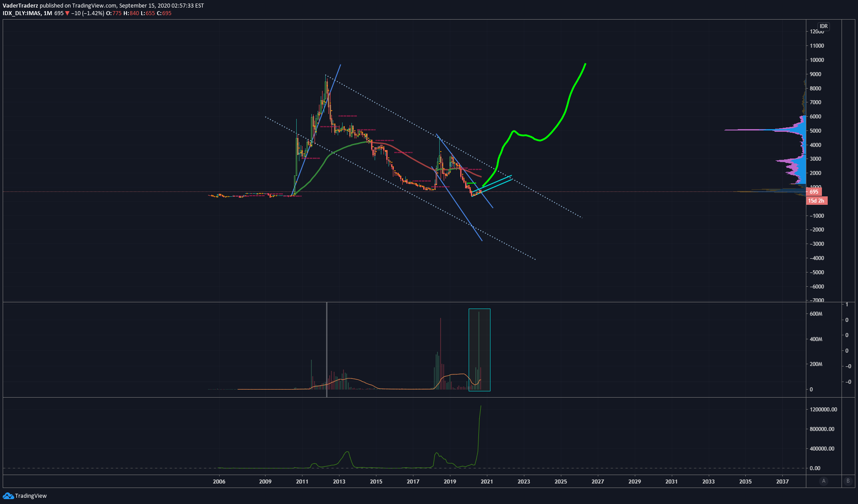The height and width of the screenshot is (504, 858).
Task: Open the IDR currency selector
Action: pos(824,26)
